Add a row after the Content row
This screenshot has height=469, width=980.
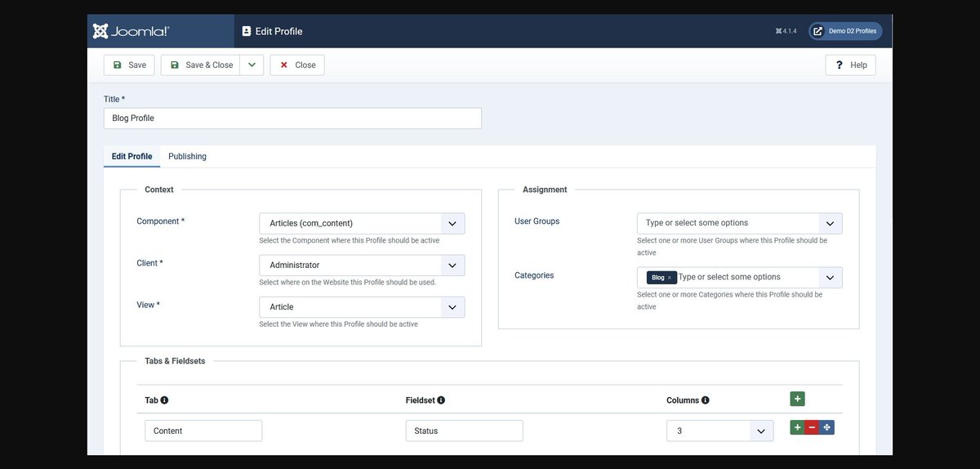(x=797, y=427)
